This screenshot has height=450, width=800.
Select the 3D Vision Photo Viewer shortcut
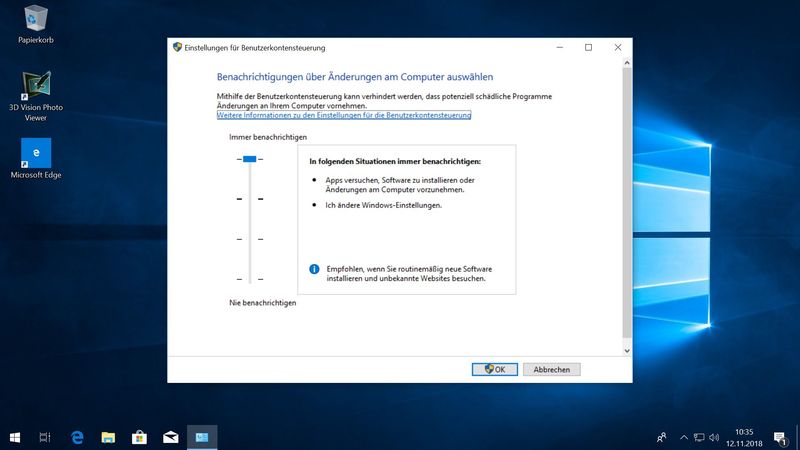tap(36, 96)
